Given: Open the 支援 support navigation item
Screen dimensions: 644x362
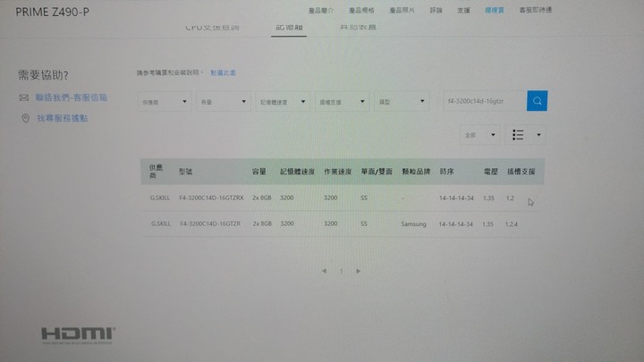Looking at the screenshot, I should 463,10.
